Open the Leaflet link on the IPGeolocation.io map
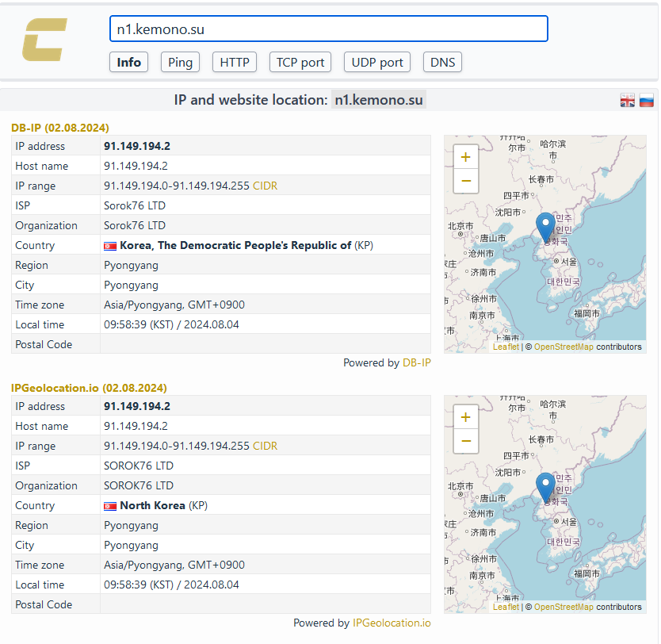The width and height of the screenshot is (661, 644). coord(506,607)
